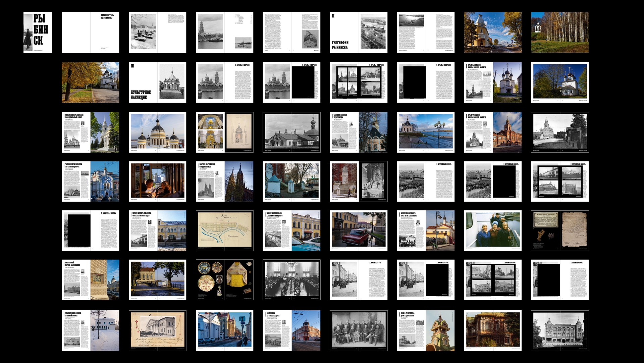Select the vintage postcard with columned building spread
Image resolution: width=644 pixels, height=363 pixels.
point(157,330)
